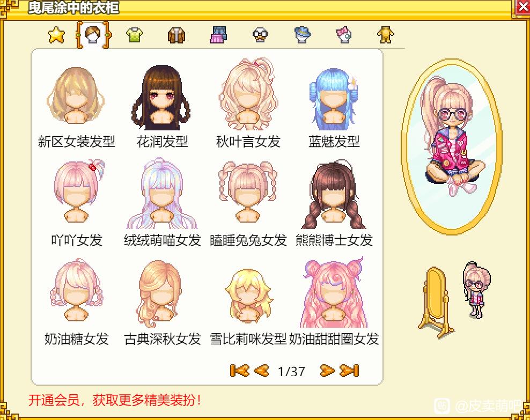Advance to the next page arrow

[x=327, y=371]
